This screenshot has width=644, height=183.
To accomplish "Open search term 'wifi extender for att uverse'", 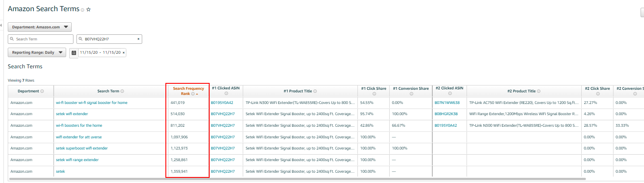I will point(79,137).
